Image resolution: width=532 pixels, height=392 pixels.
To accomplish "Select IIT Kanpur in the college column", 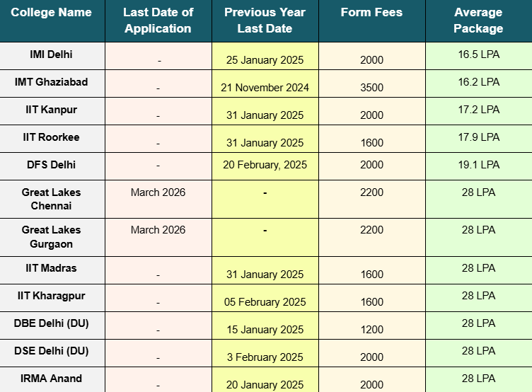I will (x=51, y=110).
